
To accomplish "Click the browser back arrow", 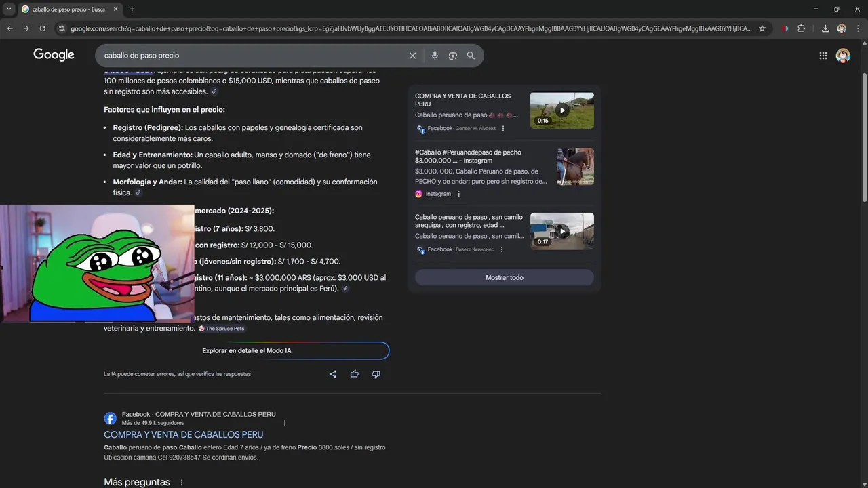I will 9,28.
